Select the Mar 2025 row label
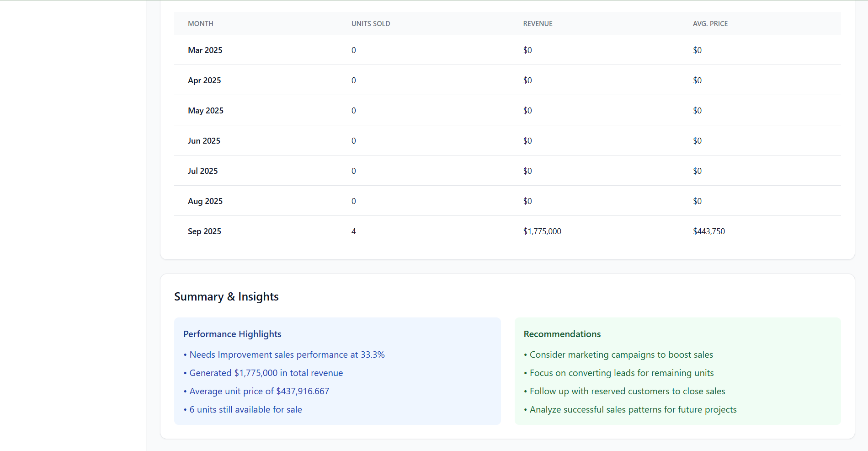This screenshot has height=451, width=868. tap(205, 50)
